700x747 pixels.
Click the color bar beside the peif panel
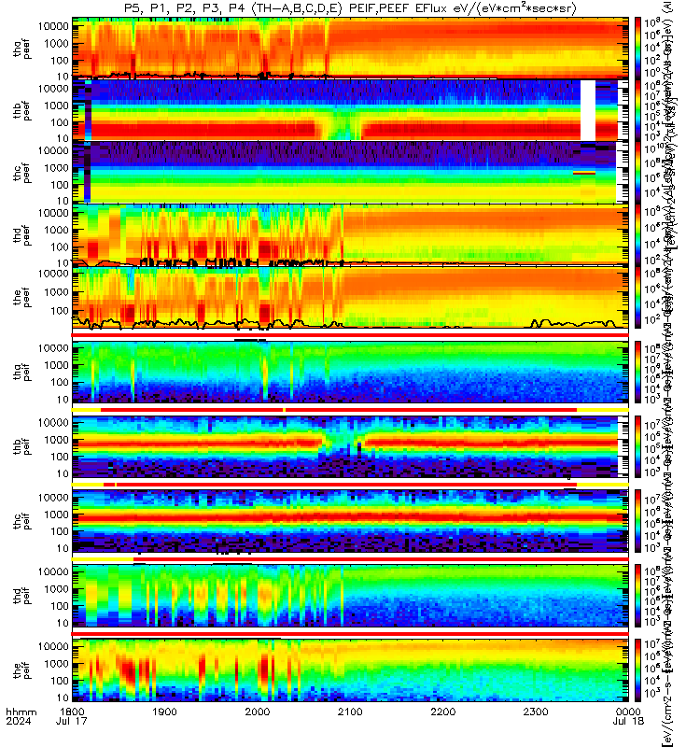click(x=637, y=670)
